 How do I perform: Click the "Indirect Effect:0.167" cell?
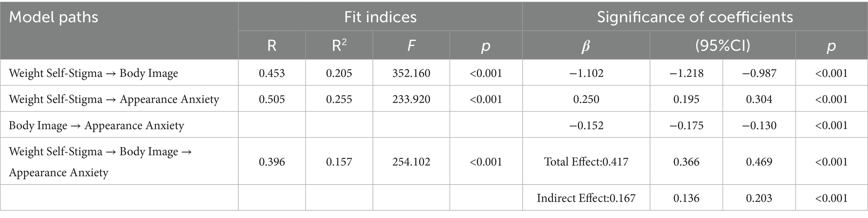(x=586, y=198)
